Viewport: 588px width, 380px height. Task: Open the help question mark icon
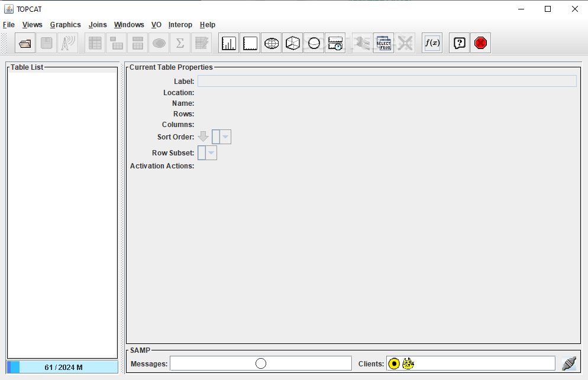tap(460, 43)
